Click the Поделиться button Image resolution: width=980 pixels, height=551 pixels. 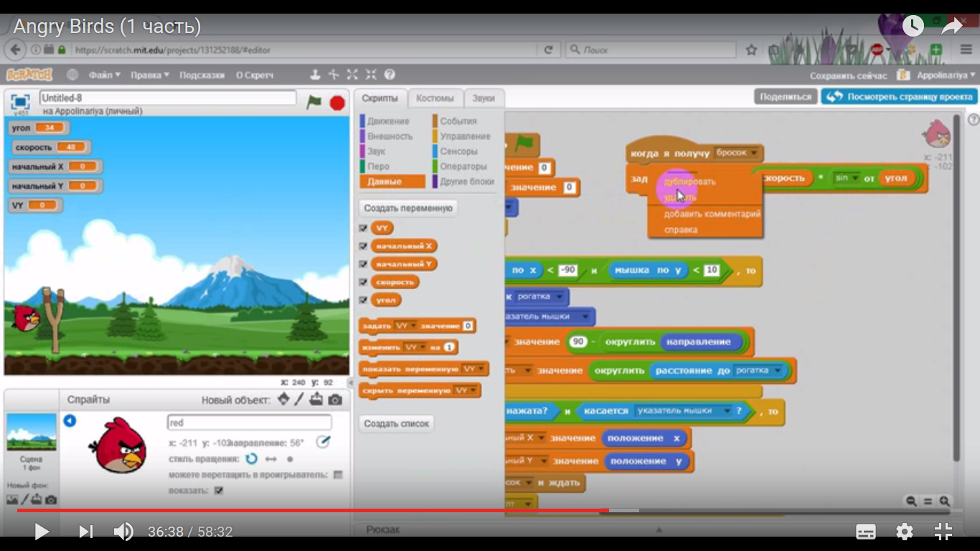786,97
